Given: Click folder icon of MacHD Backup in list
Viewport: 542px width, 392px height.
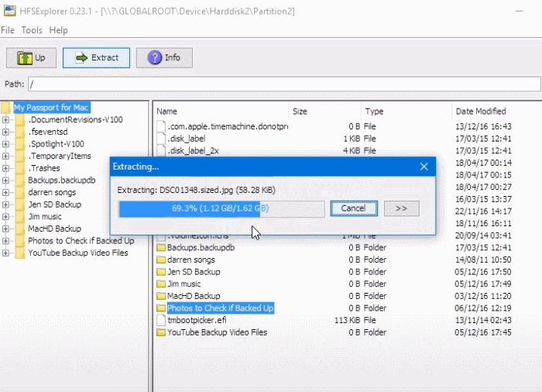Looking at the screenshot, I should tap(161, 296).
